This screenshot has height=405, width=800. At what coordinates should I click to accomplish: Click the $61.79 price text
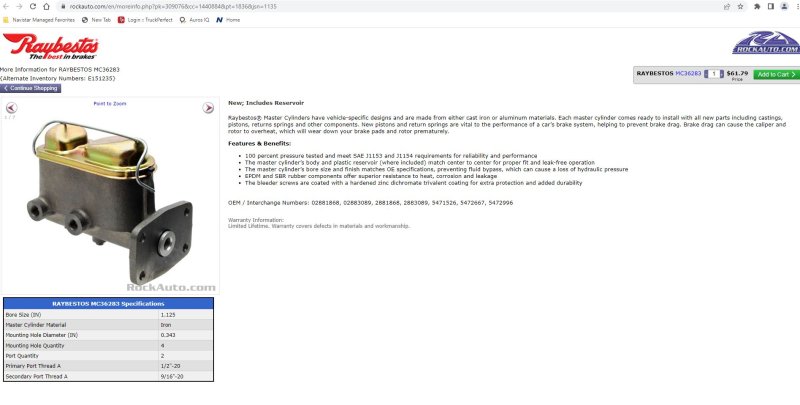point(737,73)
